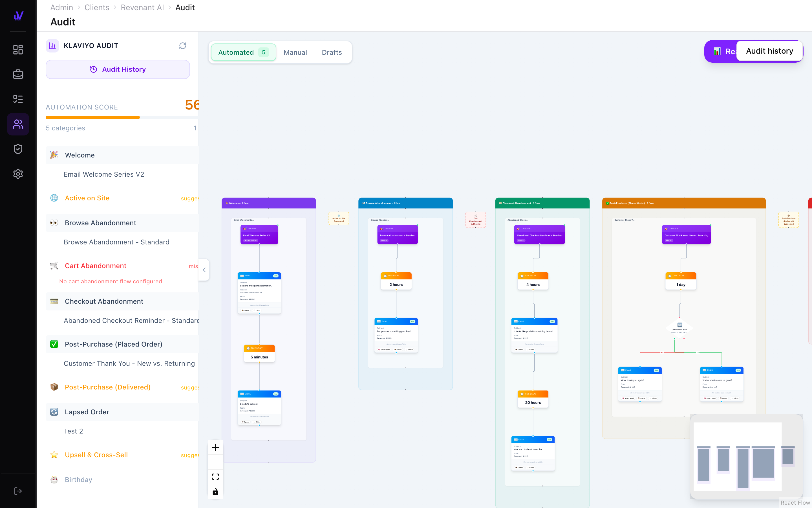Screen dimensions: 812x508
Task: Click the automation score progress bar
Action: 122,118
